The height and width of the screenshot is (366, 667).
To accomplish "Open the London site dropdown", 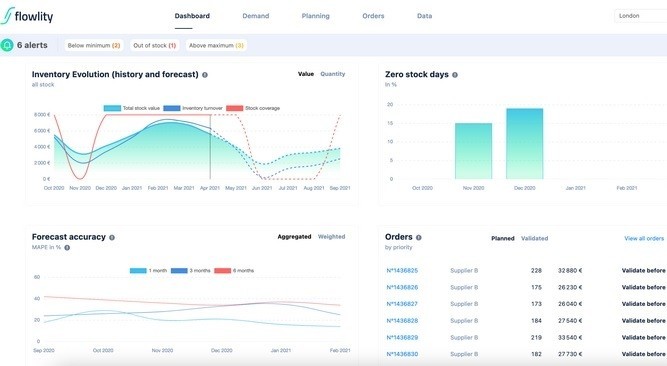I will 641,16.
